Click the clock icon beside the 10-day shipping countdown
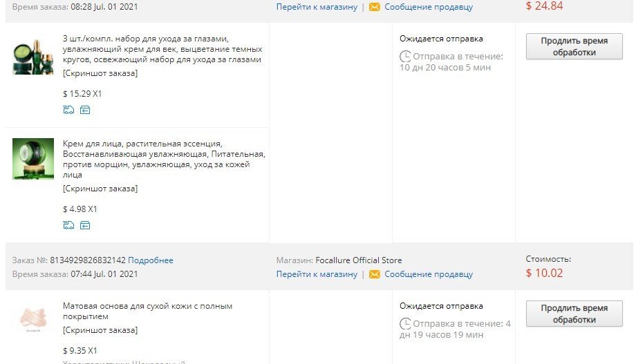The width and height of the screenshot is (636, 364). 405,57
